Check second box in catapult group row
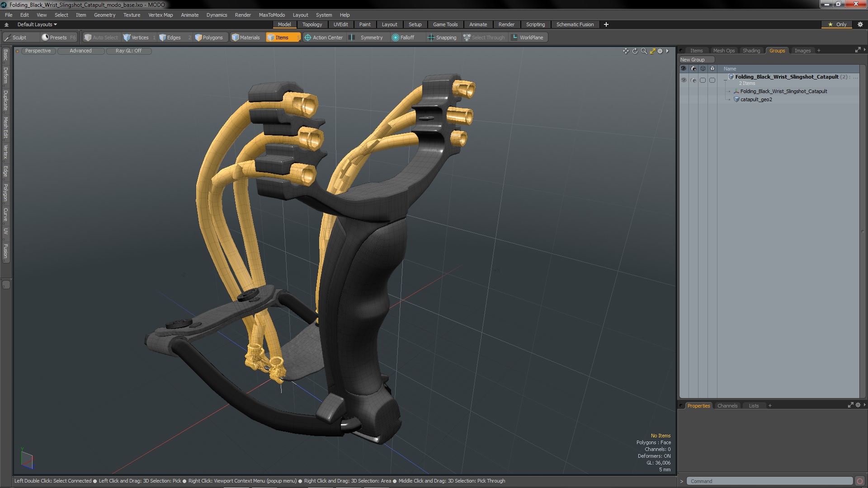The height and width of the screenshot is (488, 868). (x=712, y=80)
